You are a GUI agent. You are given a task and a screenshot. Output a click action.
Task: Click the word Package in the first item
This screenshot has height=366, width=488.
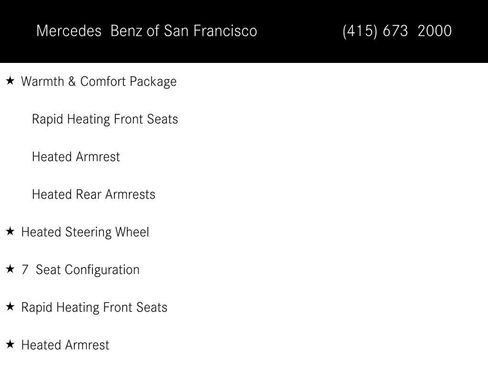[153, 82]
